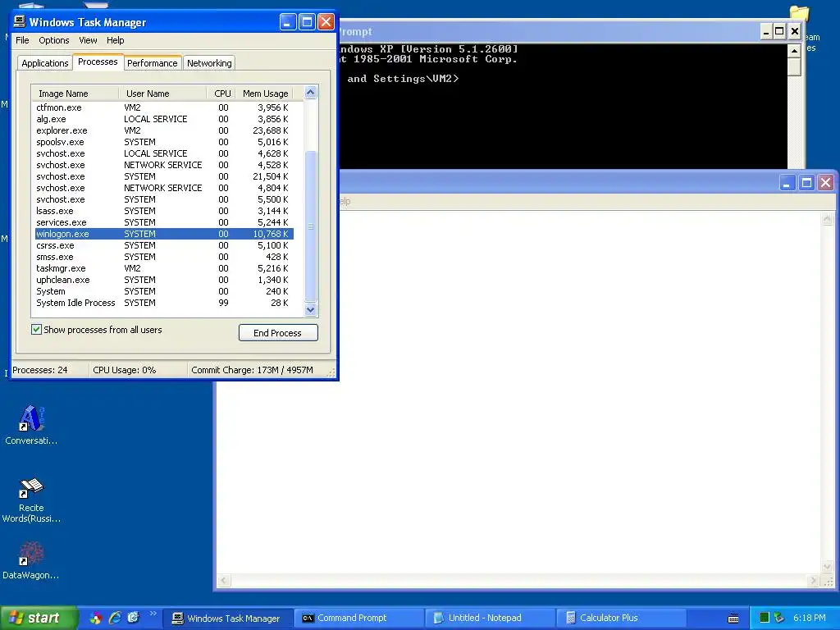
Task: Select the uphclean.exe process
Action: 164,281
